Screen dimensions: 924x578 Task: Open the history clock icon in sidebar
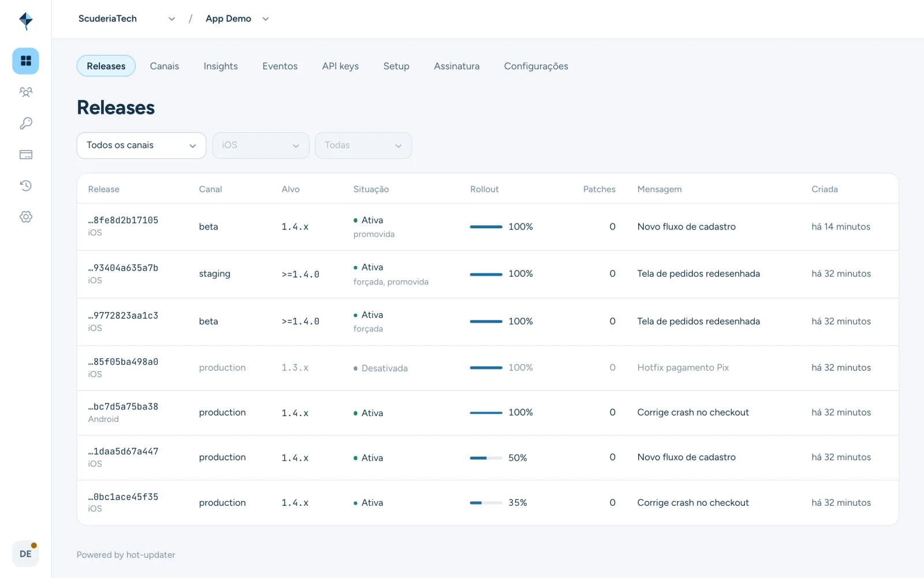click(x=25, y=186)
